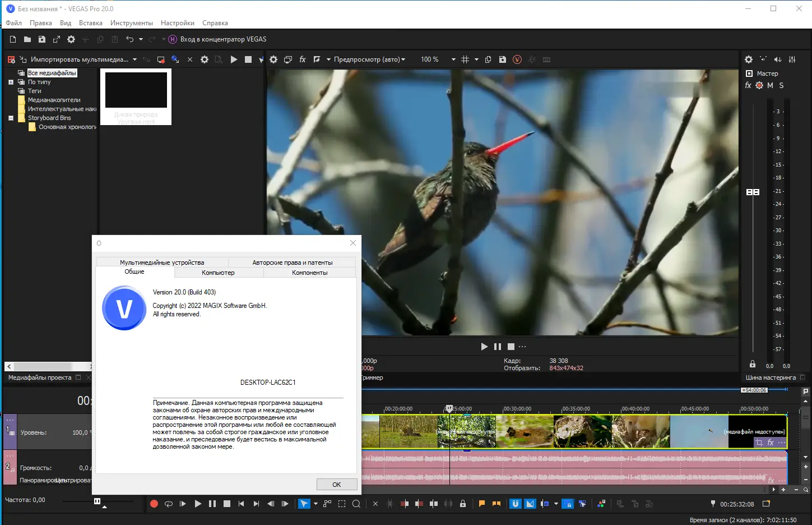Click the red Record button in transport bar

tap(154, 504)
